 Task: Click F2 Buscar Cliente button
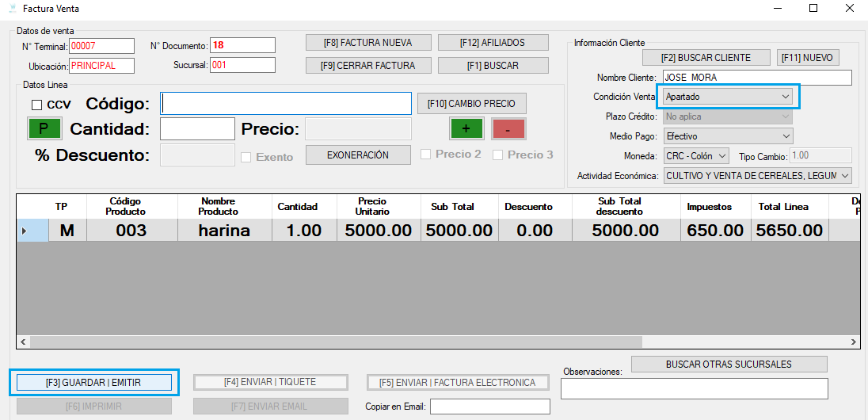click(706, 58)
